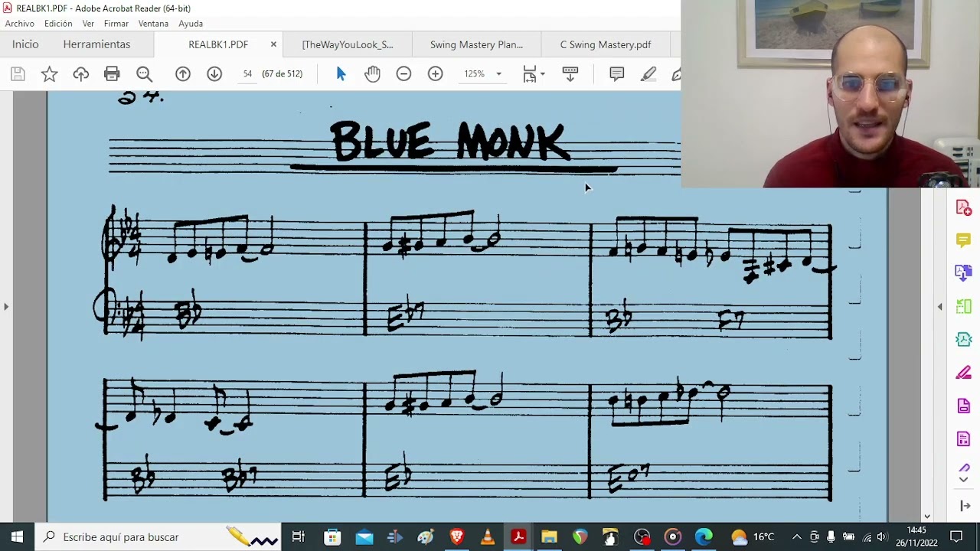980x551 pixels.
Task: Open the notification center
Action: click(x=956, y=536)
